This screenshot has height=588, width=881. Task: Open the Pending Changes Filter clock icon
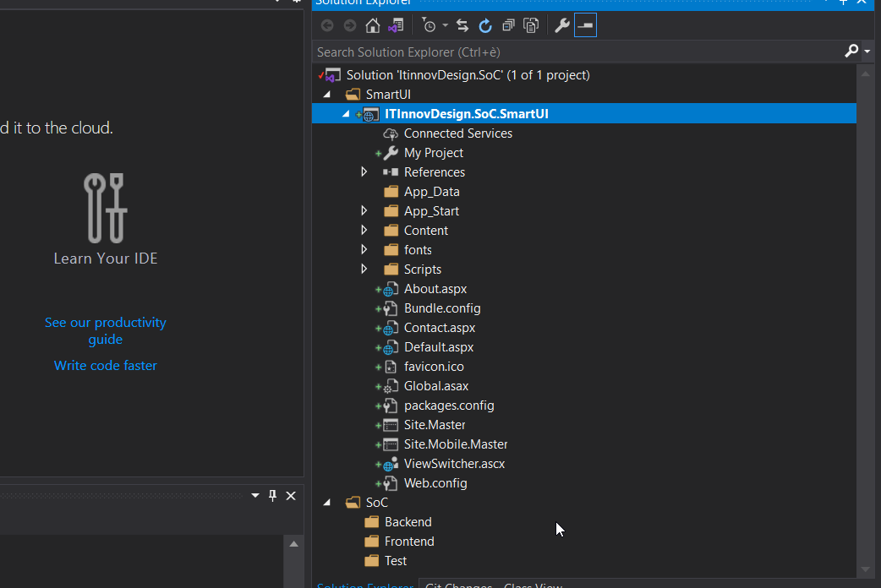click(x=429, y=25)
